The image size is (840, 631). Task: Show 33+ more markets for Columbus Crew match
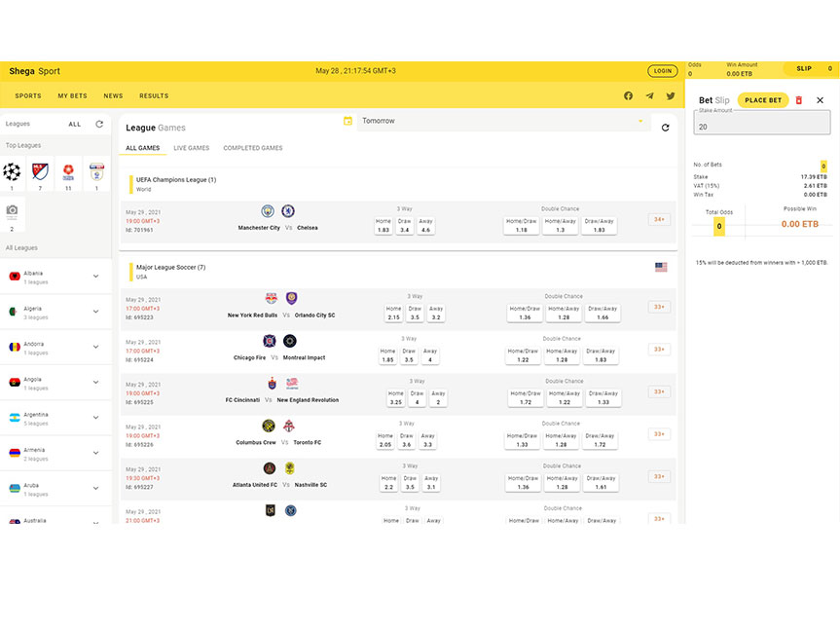click(x=659, y=434)
